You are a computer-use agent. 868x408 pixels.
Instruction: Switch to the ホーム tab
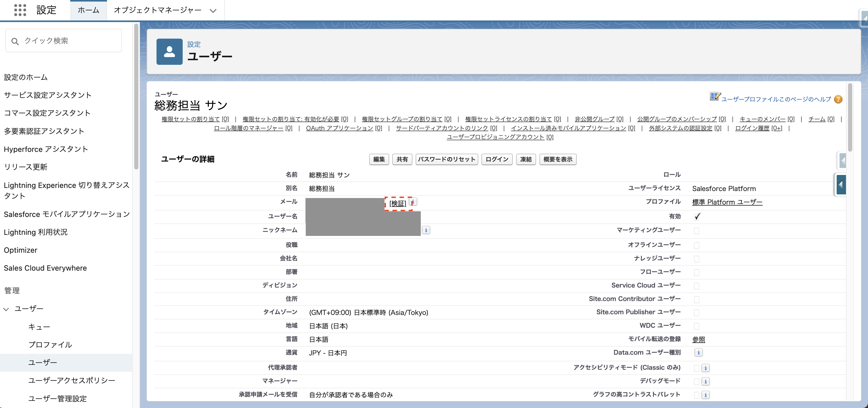coord(89,10)
